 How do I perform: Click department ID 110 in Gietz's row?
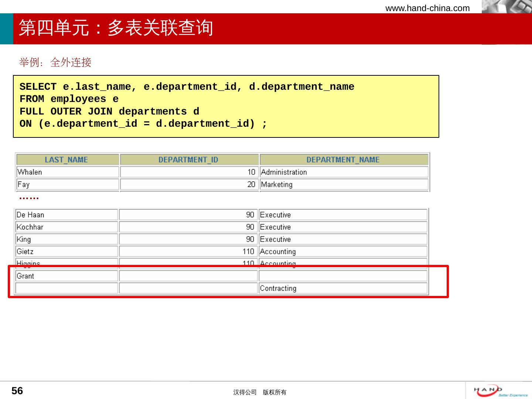point(188,252)
